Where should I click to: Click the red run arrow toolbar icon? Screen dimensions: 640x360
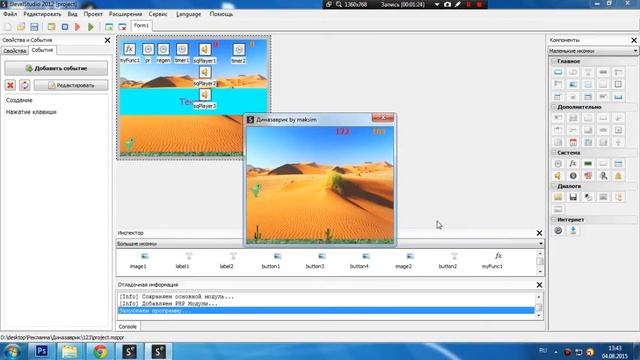(x=78, y=27)
